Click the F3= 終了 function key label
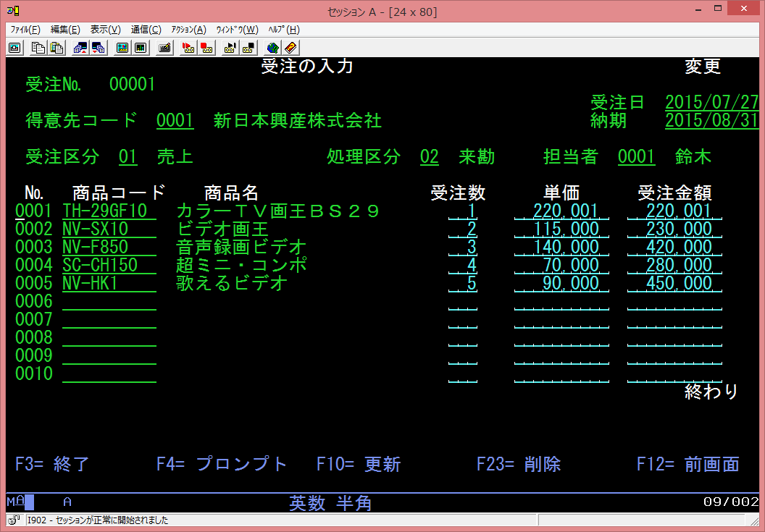The height and width of the screenshot is (532, 765). tap(52, 465)
